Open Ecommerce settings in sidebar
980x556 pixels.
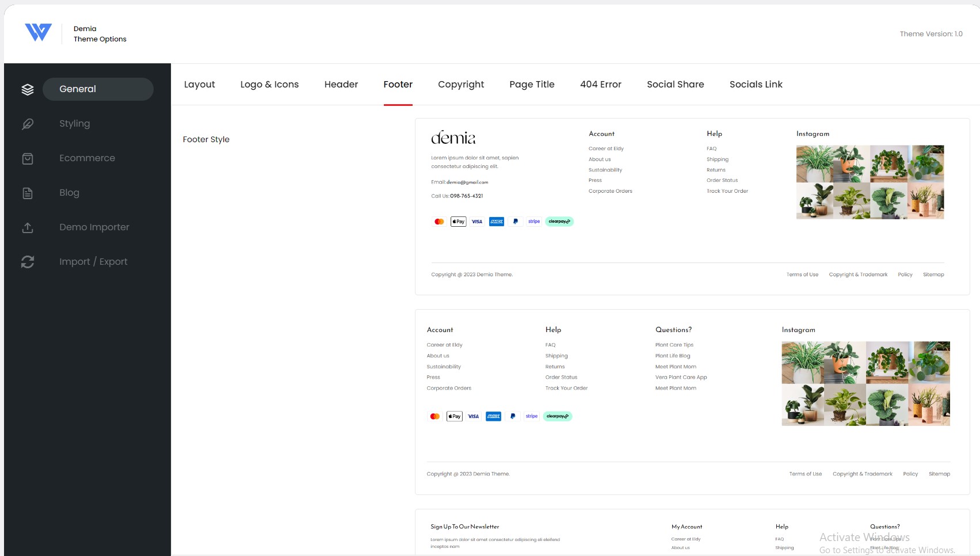pyautogui.click(x=87, y=158)
